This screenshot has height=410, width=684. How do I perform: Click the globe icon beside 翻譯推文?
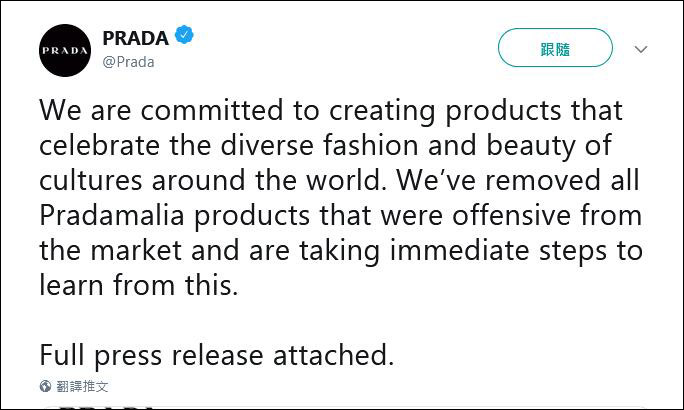click(45, 386)
